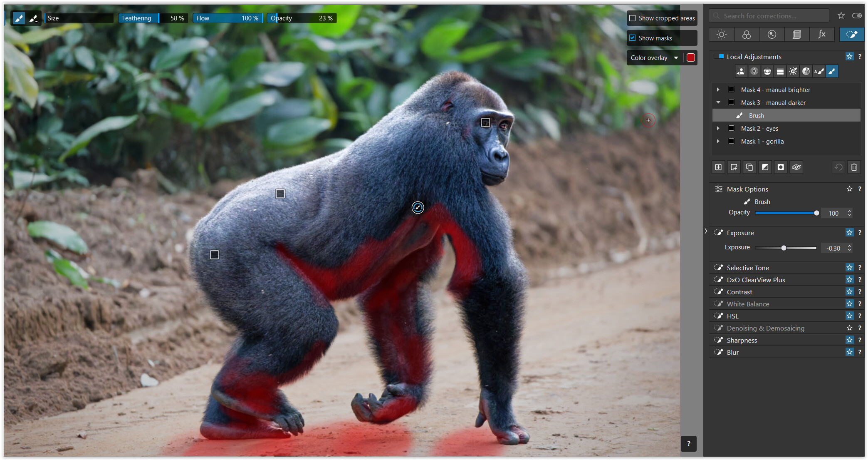
Task: Expand Mask 4 - manual brighter
Action: pos(718,90)
